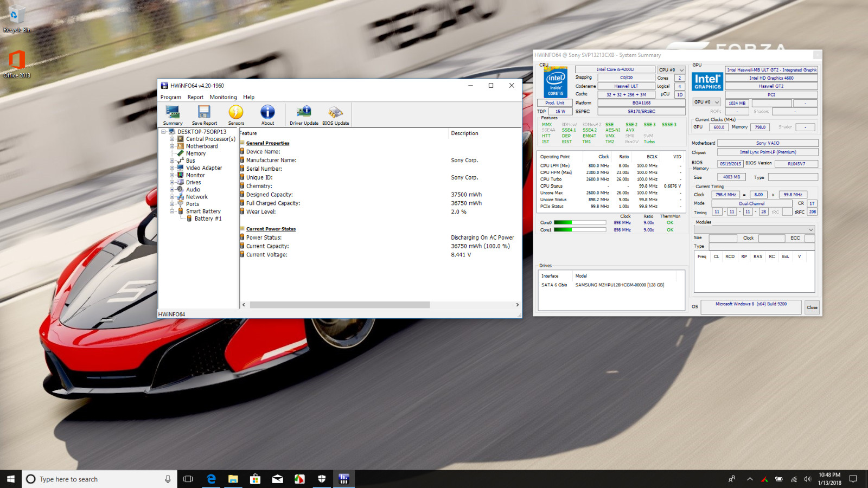The width and height of the screenshot is (868, 488).
Task: Expand the Video Adapter tree node
Action: tap(172, 168)
